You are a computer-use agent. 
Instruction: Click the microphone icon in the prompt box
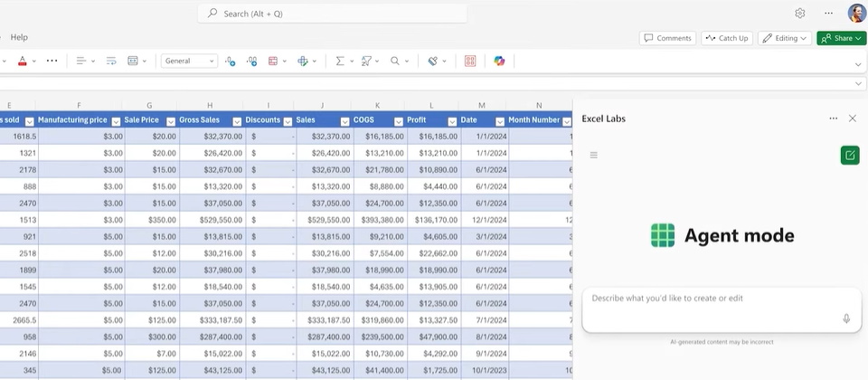coord(846,318)
